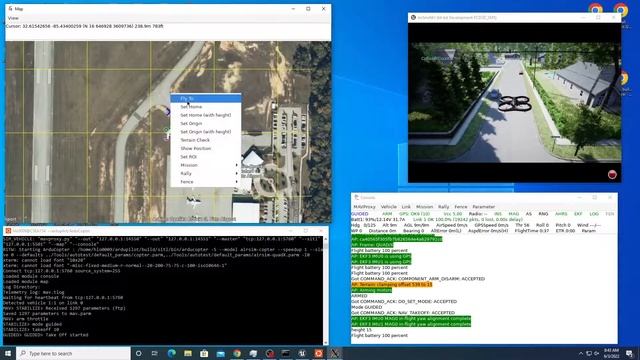This screenshot has width=640, height=360.
Task: Open the View menu in Map window
Action: (13, 18)
